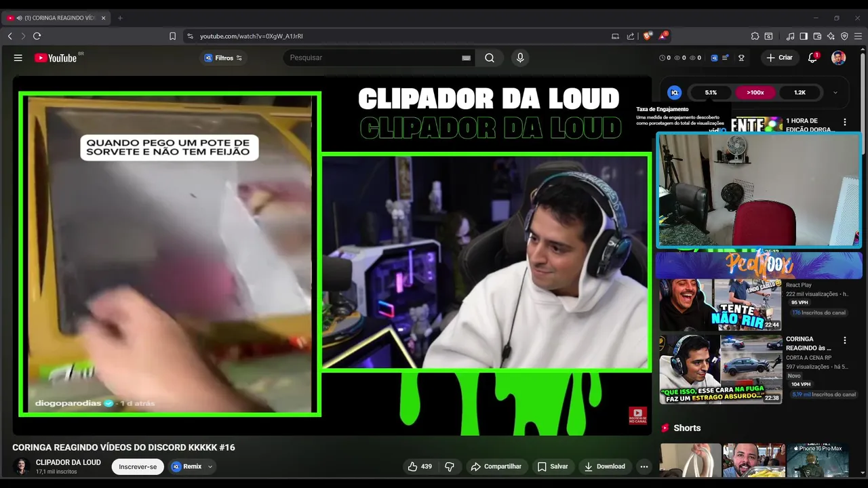Open YouTube notifications bell
The image size is (868, 488).
[x=812, y=58]
